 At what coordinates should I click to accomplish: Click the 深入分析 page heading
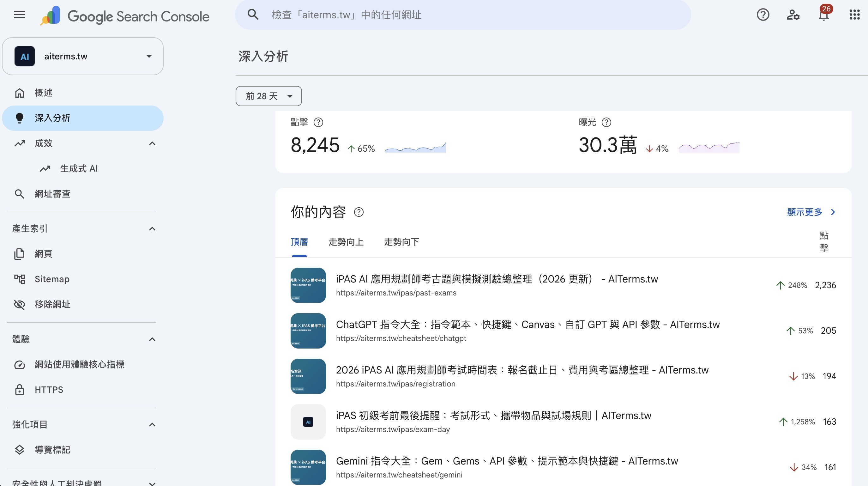263,56
